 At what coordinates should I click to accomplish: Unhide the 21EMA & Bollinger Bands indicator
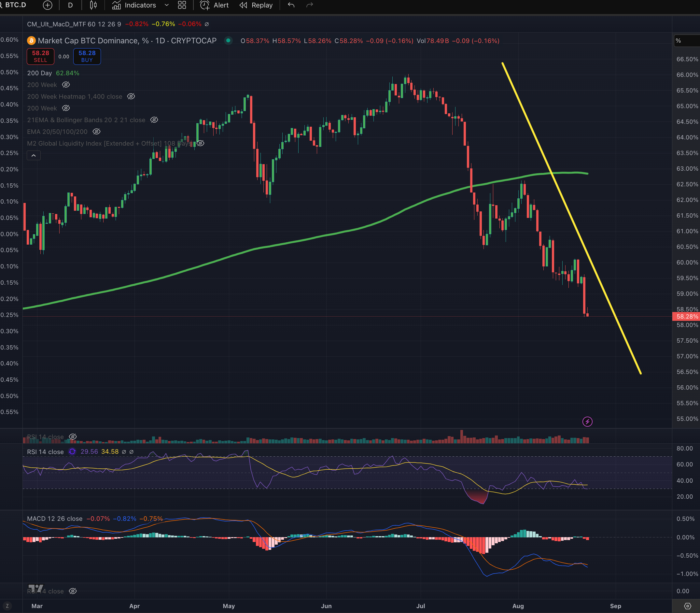(x=154, y=120)
